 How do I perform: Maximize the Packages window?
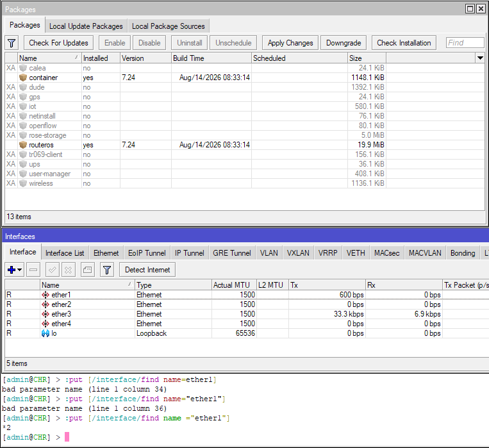470,9
